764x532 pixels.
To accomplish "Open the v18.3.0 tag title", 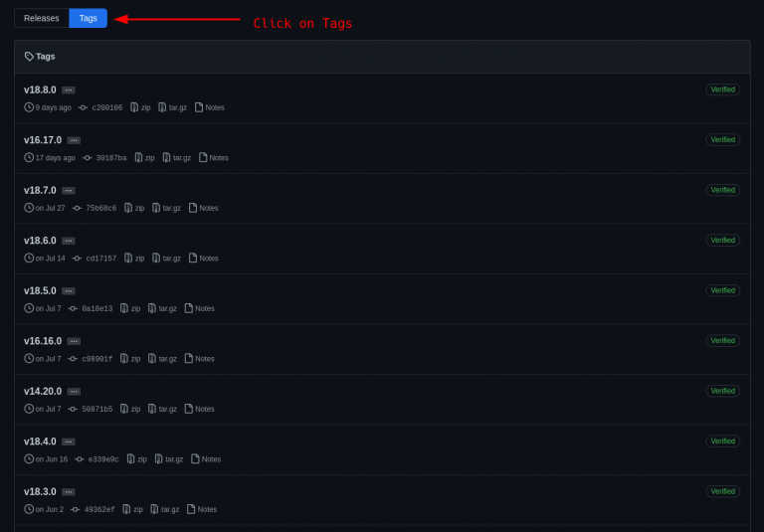I will (40, 491).
